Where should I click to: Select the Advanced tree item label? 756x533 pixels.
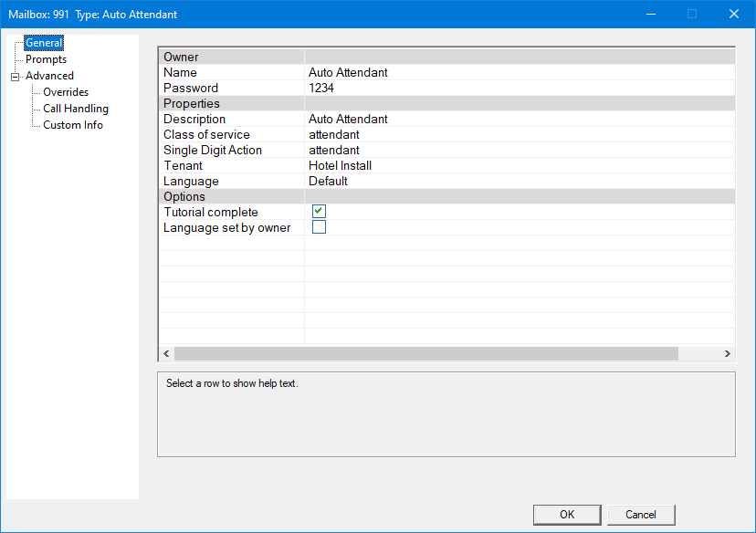pyautogui.click(x=49, y=76)
